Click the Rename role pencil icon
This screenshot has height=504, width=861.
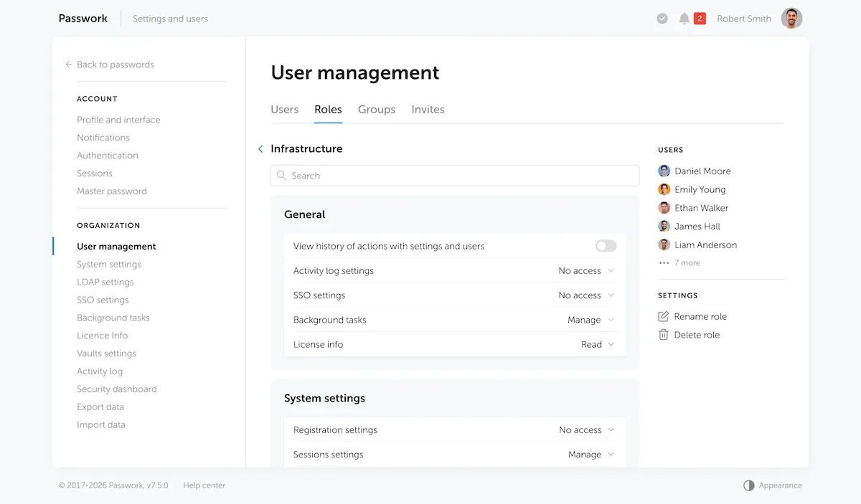pyautogui.click(x=664, y=316)
